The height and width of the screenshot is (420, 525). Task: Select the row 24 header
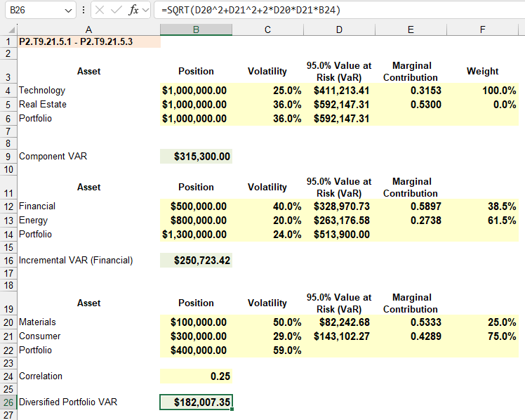(8, 376)
